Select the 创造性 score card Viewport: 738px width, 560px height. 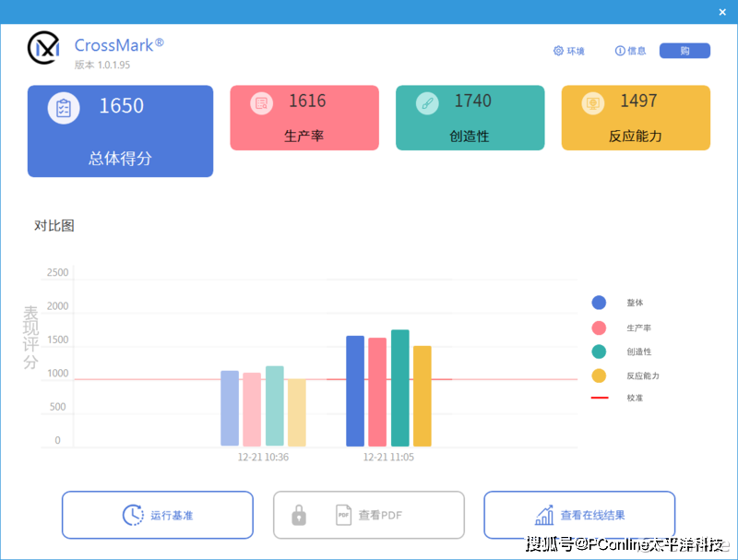[x=470, y=118]
